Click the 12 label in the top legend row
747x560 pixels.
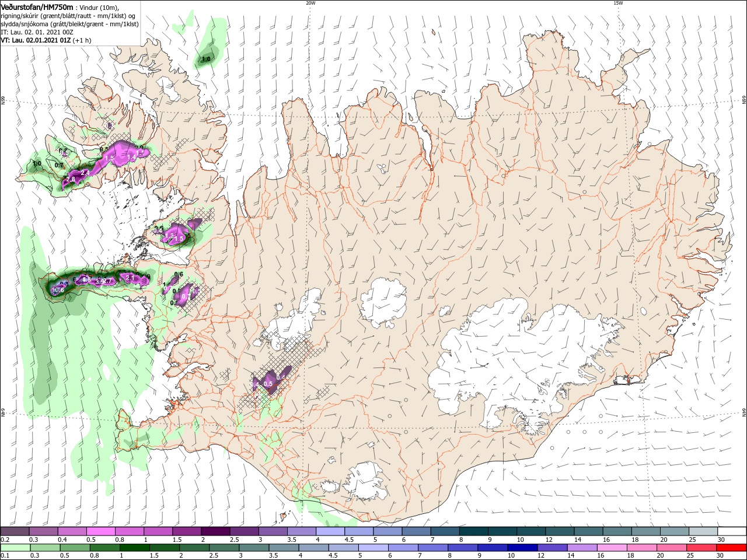pyautogui.click(x=549, y=540)
